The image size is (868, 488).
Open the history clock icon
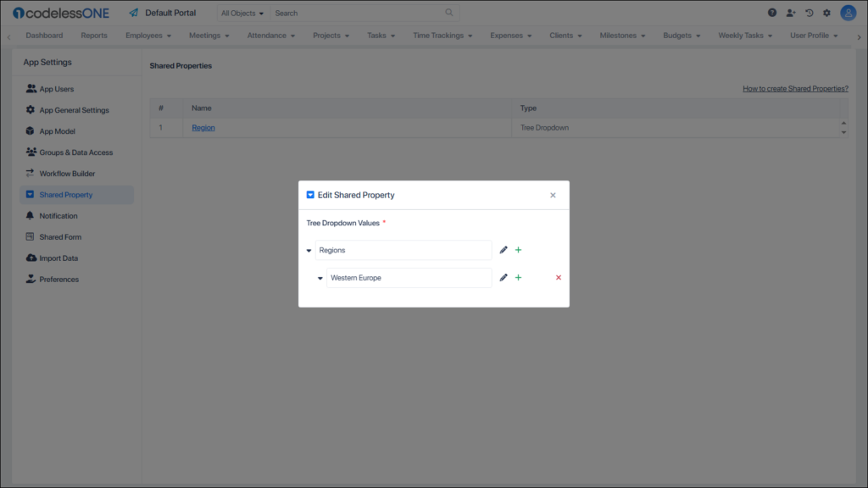click(x=809, y=13)
